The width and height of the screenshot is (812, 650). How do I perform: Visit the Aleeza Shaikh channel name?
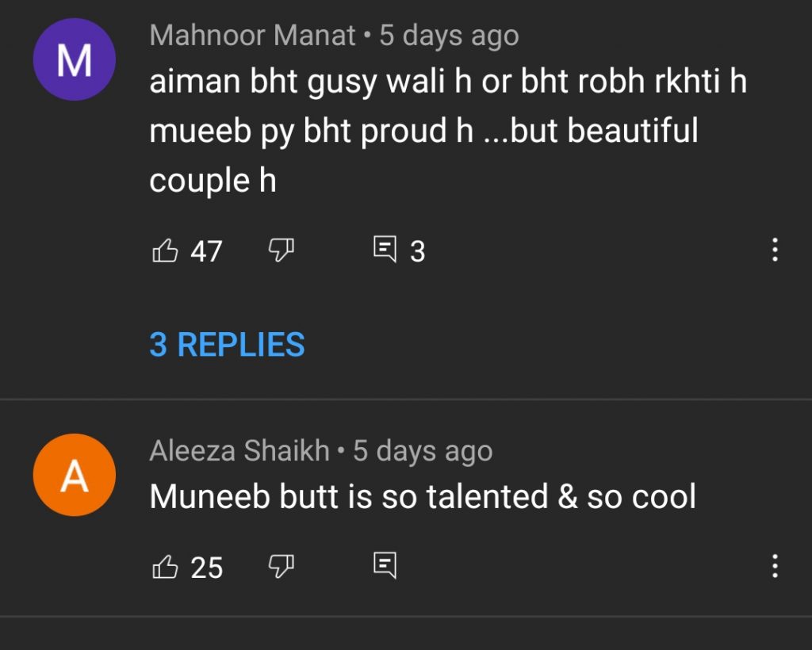point(239,451)
